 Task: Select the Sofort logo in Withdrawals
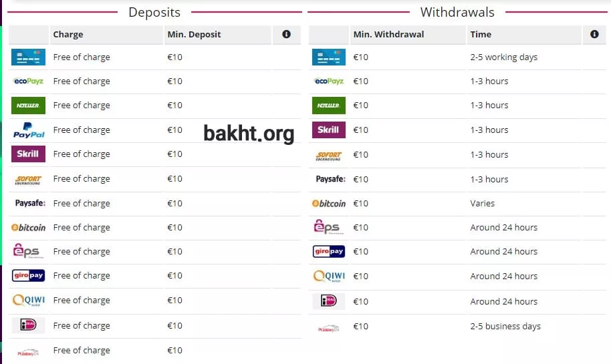tap(329, 155)
